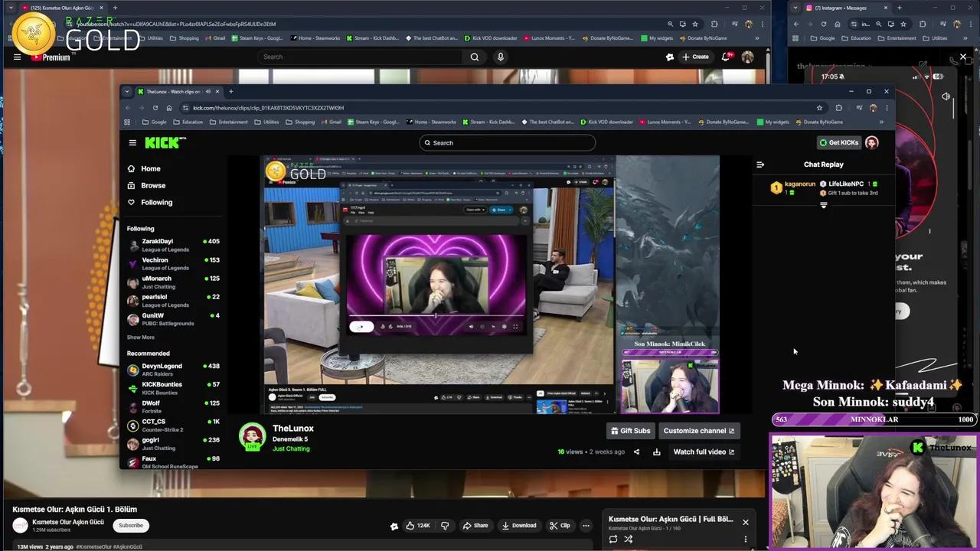This screenshot has height=551, width=980.
Task: Click the YouTube Create button
Action: click(695, 57)
